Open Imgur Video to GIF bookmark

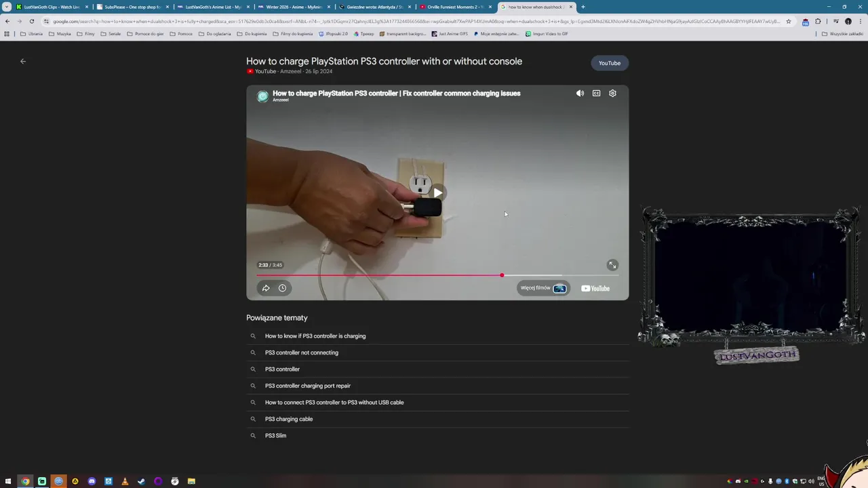(x=547, y=34)
